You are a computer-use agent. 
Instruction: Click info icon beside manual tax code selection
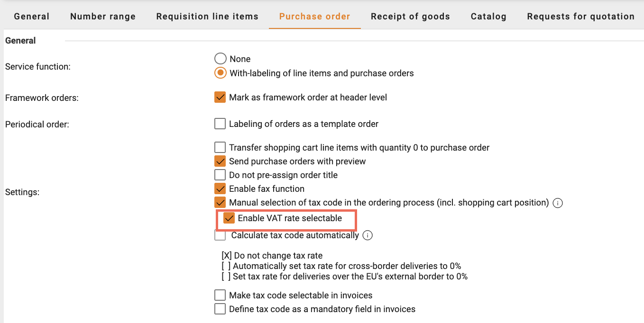click(x=558, y=203)
